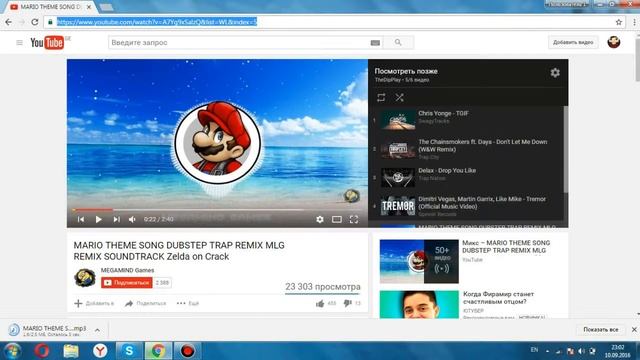Image resolution: width=640 pixels, height=360 pixels.
Task: Toggle playlist shuffle
Action: (400, 98)
